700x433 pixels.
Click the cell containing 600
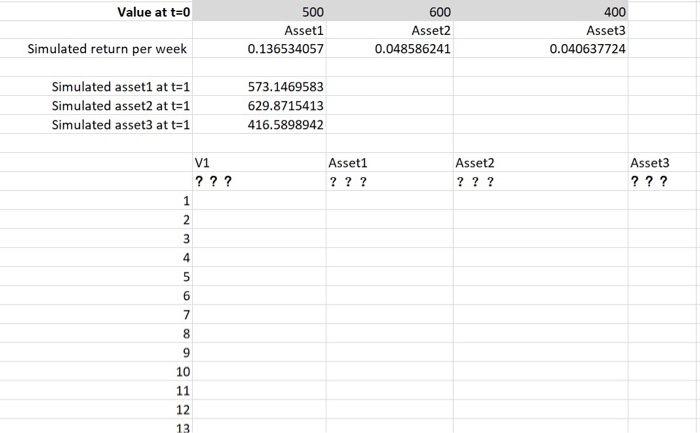(x=390, y=12)
